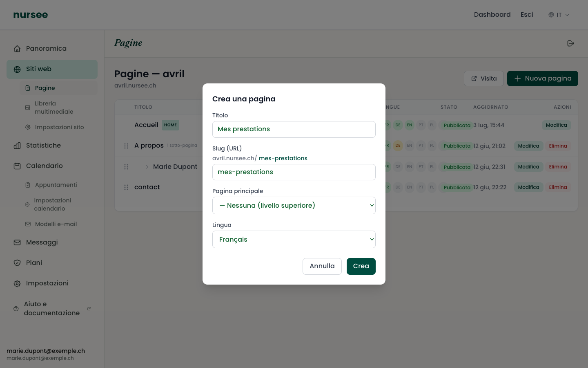Click the Statistiche chart icon
588x368 pixels.
tap(17, 146)
